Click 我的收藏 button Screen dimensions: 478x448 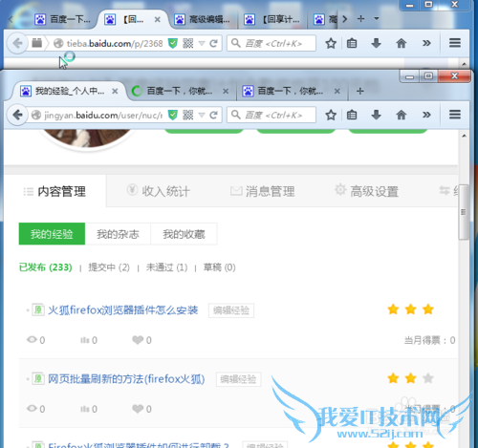184,234
